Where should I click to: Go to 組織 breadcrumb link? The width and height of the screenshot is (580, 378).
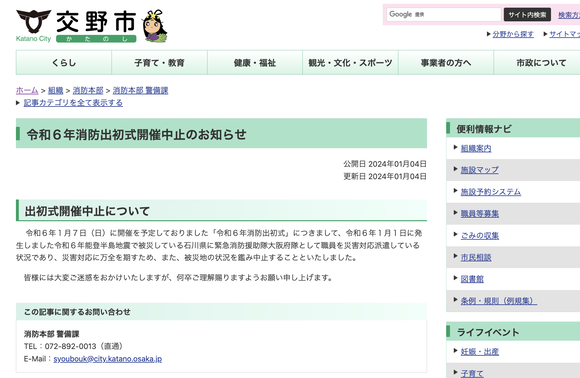pos(55,90)
